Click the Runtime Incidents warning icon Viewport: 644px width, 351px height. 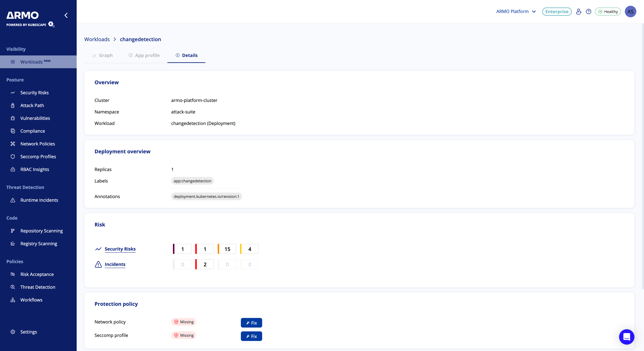(13, 200)
